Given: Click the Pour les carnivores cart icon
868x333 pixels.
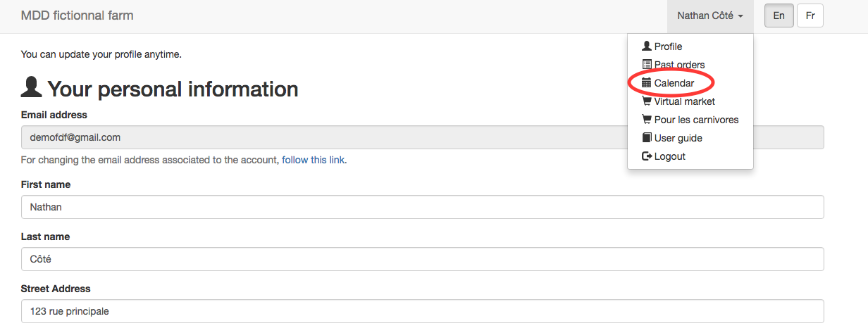Looking at the screenshot, I should pos(647,120).
